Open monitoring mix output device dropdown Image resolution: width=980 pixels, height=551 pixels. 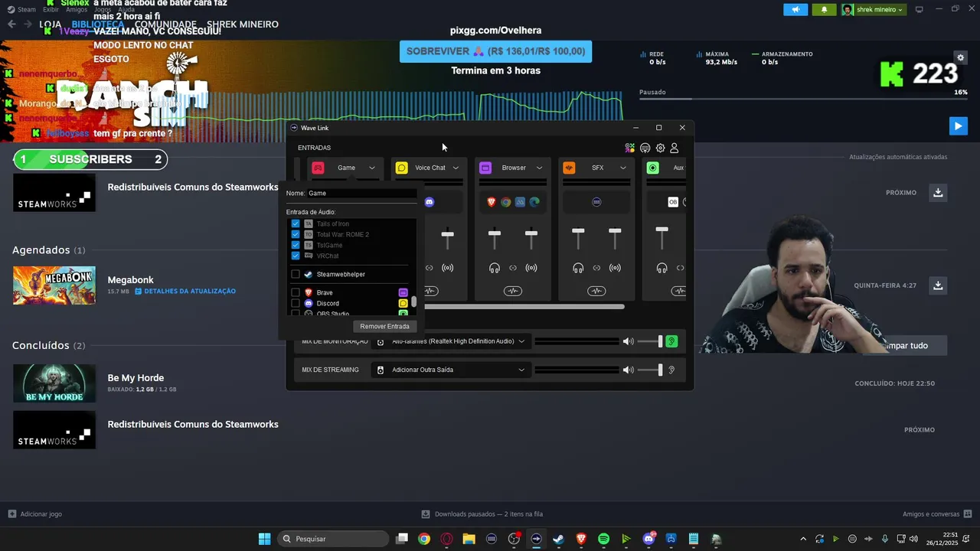[450, 341]
